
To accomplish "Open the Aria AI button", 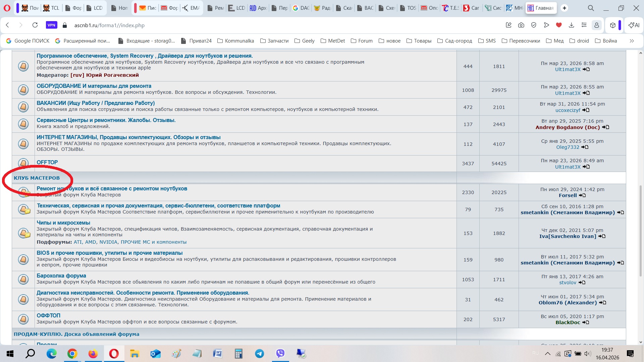I will coord(634,25).
